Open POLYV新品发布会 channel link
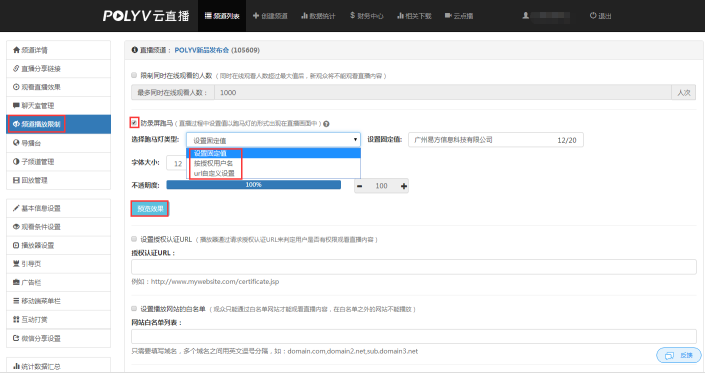The height and width of the screenshot is (373, 705). click(202, 50)
